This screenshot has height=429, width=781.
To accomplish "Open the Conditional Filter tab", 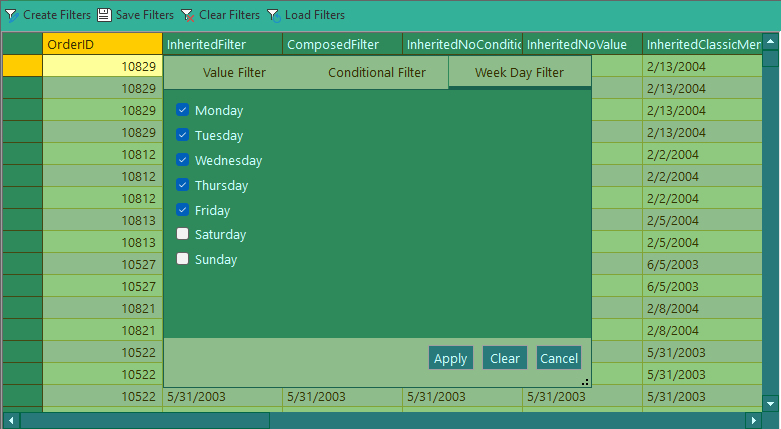I will (x=376, y=72).
